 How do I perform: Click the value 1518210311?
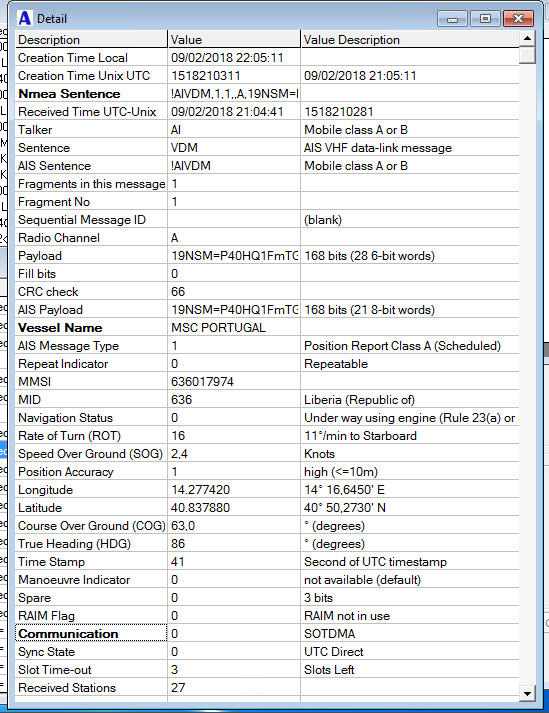206,75
